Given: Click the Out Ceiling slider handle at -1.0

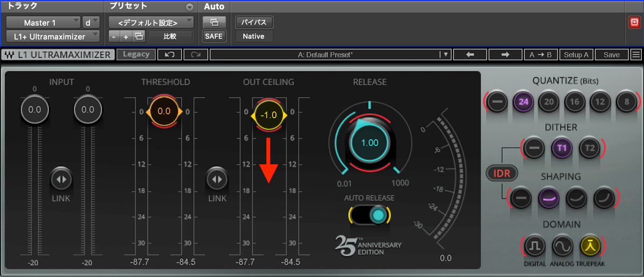Looking at the screenshot, I should [x=268, y=115].
